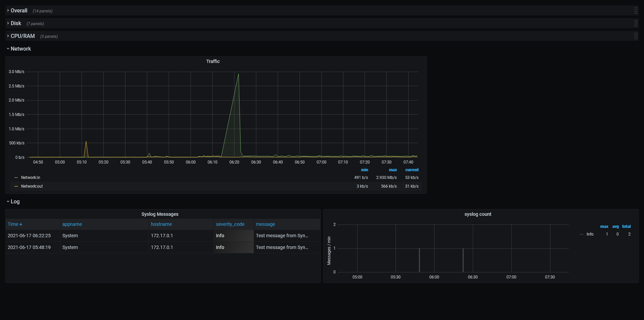The height and width of the screenshot is (320, 644).
Task: Click the (5 panels) count label
Action: tap(49, 37)
